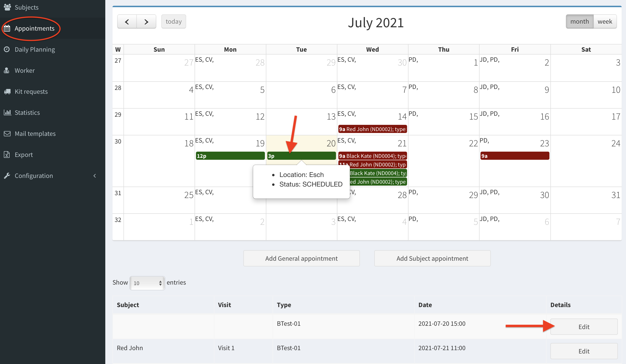This screenshot has height=364, width=626.
Task: Click the Appointments calendar icon
Action: (x=7, y=28)
